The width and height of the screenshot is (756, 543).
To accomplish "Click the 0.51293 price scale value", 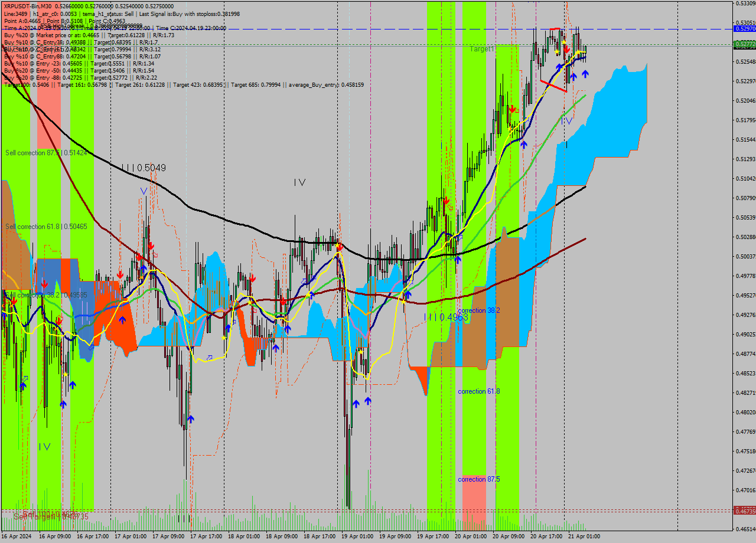I will tap(745, 159).
